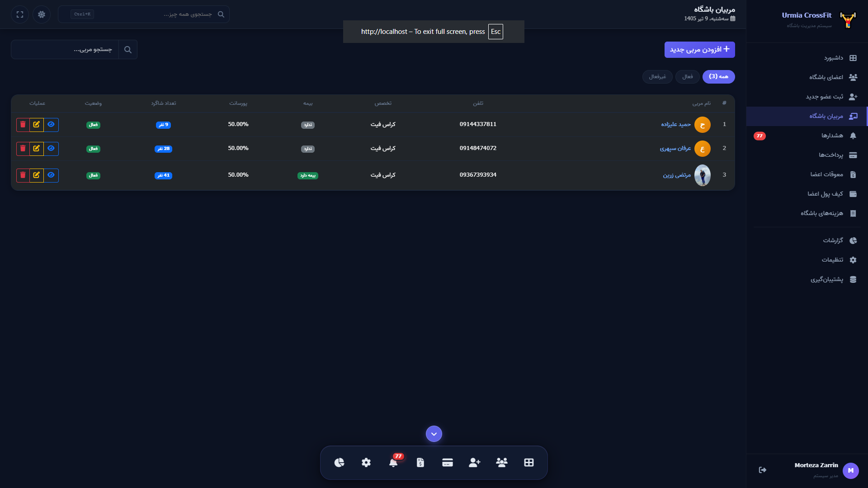The image size is (868, 488).
Task: View details of حمید علیزاده with eye icon
Action: [51, 125]
